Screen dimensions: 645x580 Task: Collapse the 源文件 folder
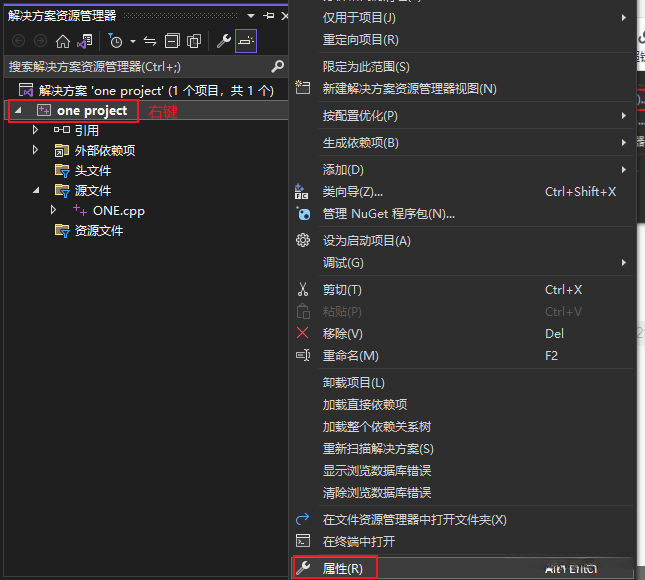pyautogui.click(x=36, y=190)
